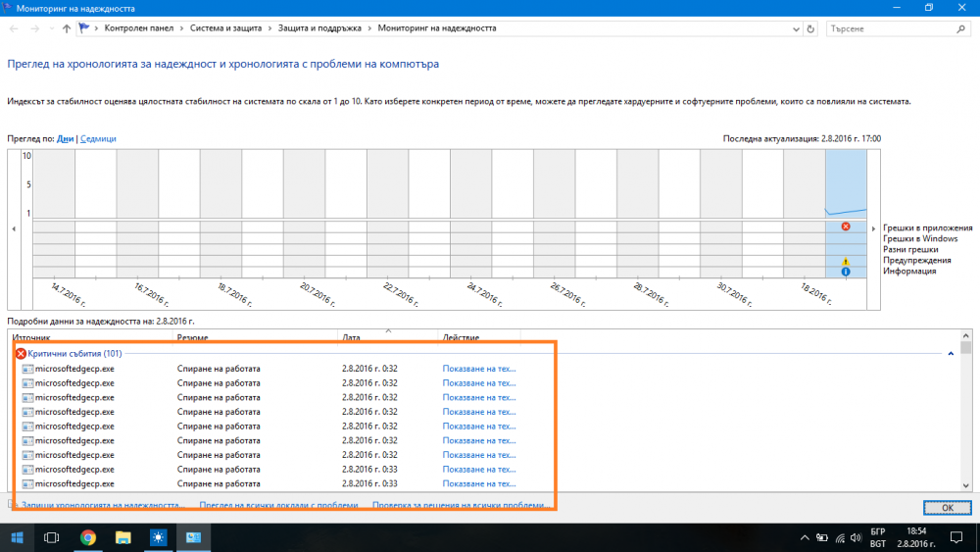Image resolution: width=980 pixels, height=552 pixels.
Task: Open the Windows Start menu
Action: 17,537
